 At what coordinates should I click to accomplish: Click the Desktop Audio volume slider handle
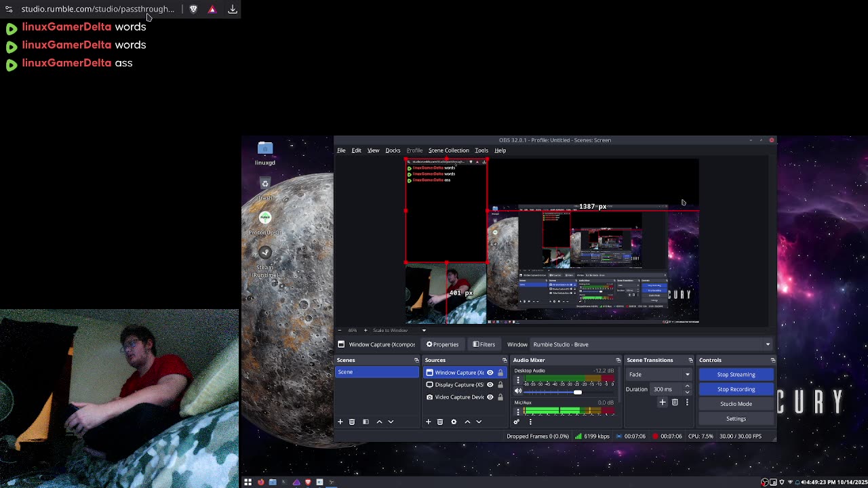(x=577, y=392)
